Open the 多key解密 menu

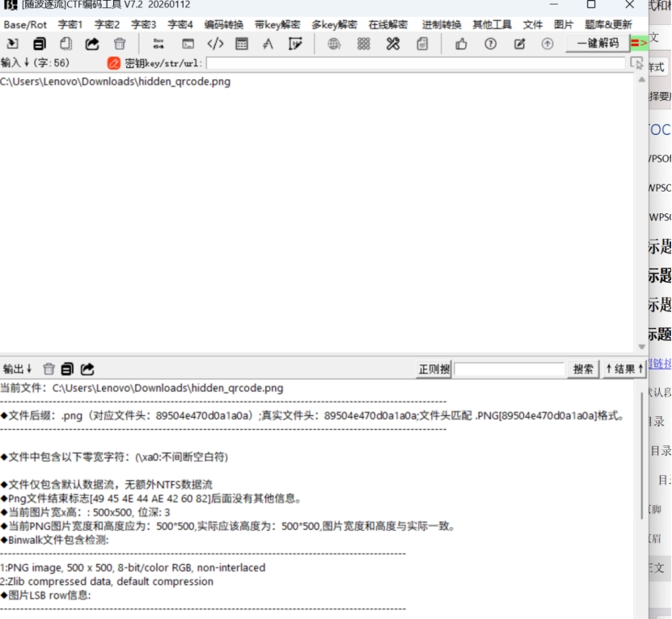[x=334, y=24]
